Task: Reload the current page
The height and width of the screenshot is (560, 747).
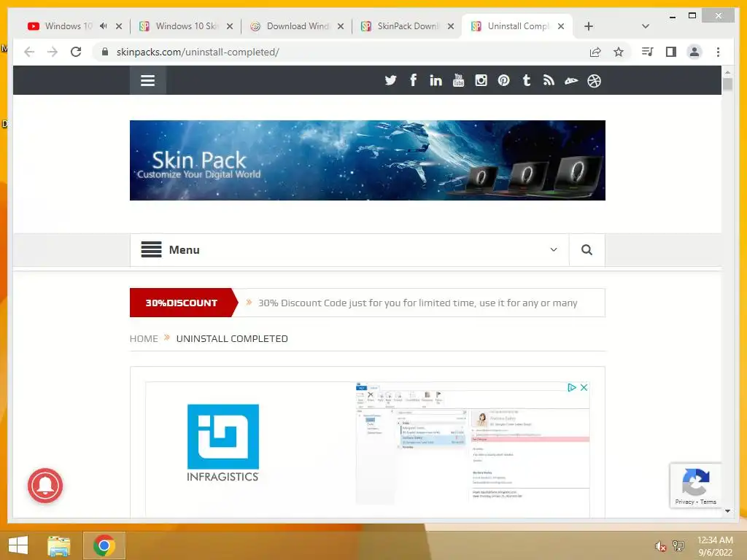Action: pos(76,52)
